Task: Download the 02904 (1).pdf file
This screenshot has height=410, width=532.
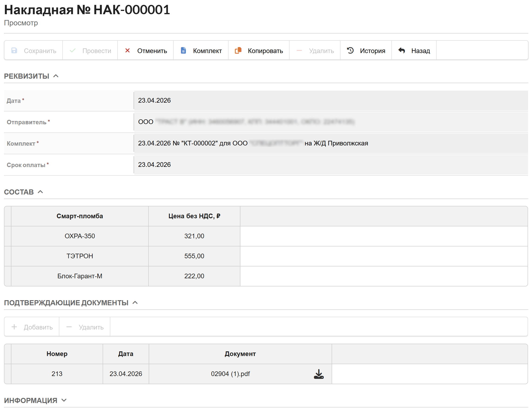Action: click(x=319, y=374)
